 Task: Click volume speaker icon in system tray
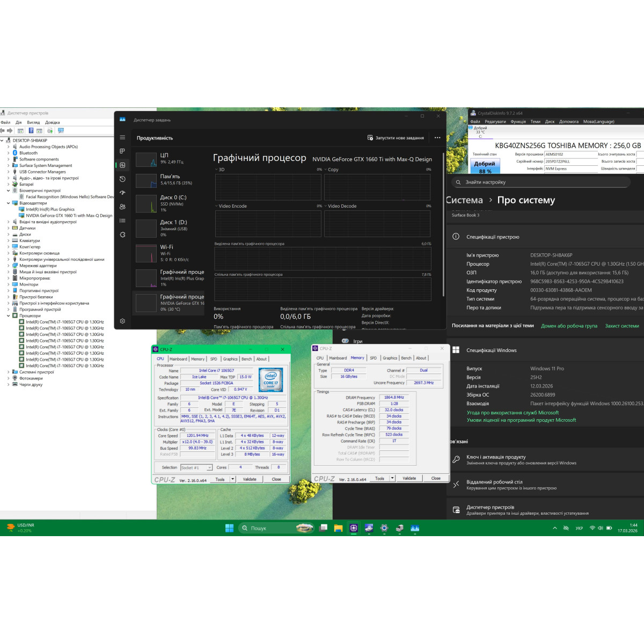pyautogui.click(x=601, y=528)
